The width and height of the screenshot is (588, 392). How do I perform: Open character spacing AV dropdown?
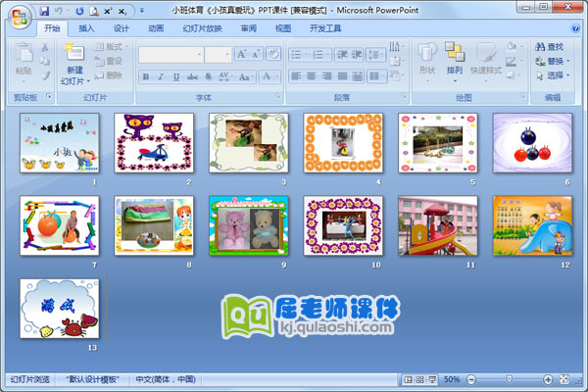(x=225, y=76)
